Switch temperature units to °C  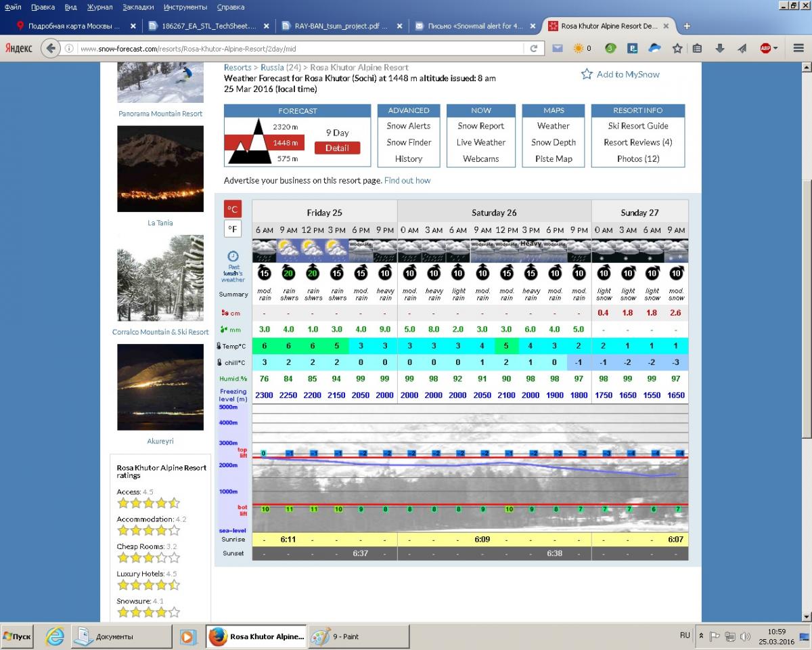click(233, 209)
